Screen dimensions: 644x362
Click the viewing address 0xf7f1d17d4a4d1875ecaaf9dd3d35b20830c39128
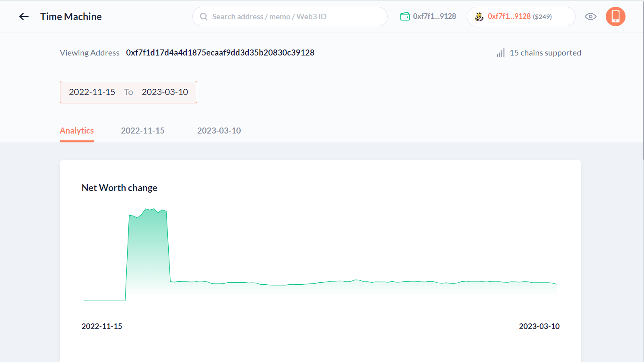pos(220,53)
